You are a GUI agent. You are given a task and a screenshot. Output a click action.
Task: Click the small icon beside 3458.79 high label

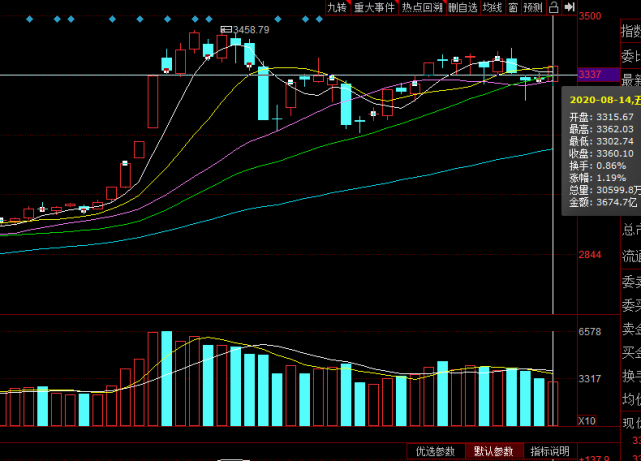226,29
